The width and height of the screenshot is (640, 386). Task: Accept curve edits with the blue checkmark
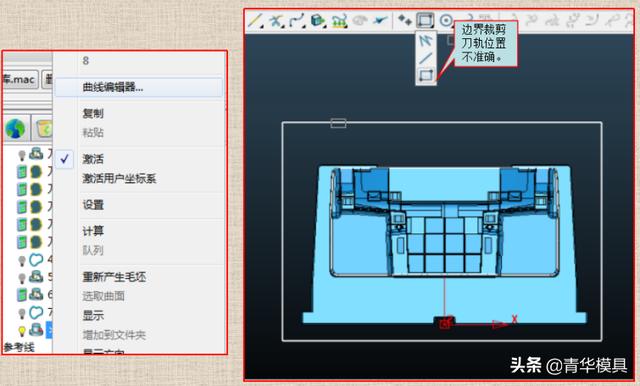coord(380,20)
